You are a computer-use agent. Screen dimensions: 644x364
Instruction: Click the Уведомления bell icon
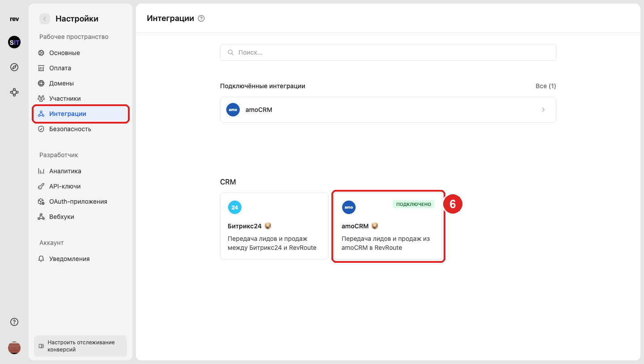[41, 259]
